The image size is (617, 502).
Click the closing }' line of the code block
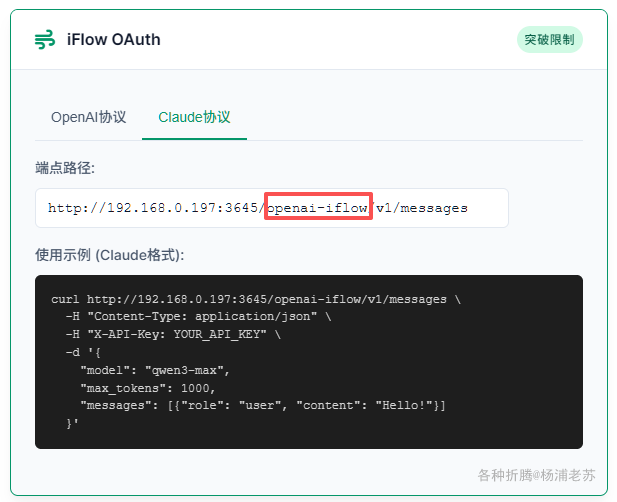tap(72, 424)
